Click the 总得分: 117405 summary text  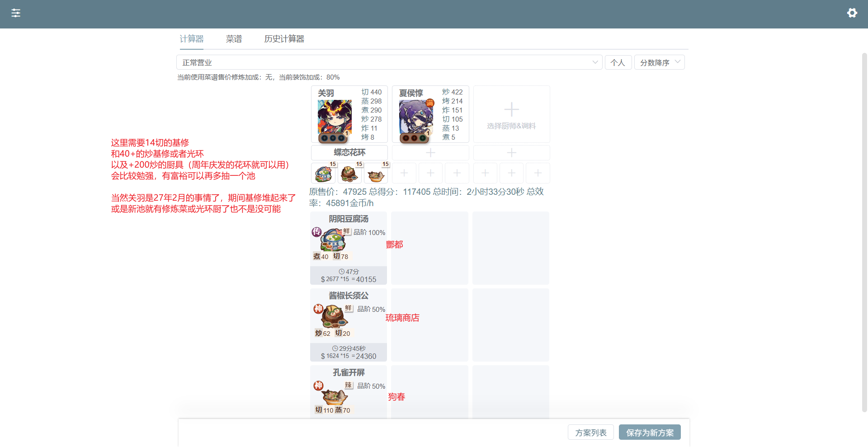tap(400, 192)
